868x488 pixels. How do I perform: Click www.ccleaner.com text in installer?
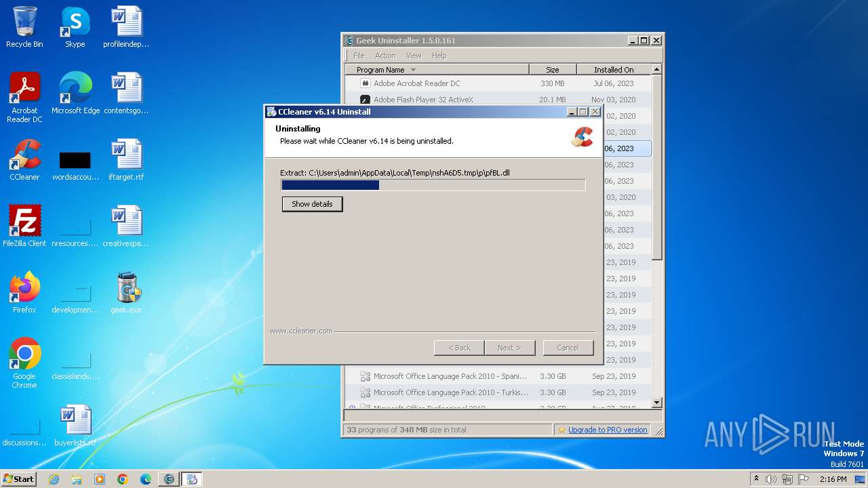tap(301, 331)
